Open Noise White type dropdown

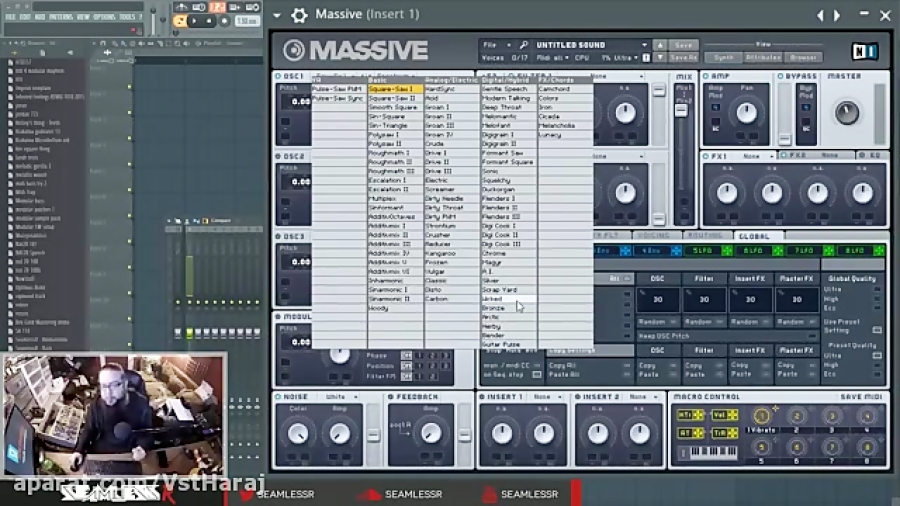[342, 397]
